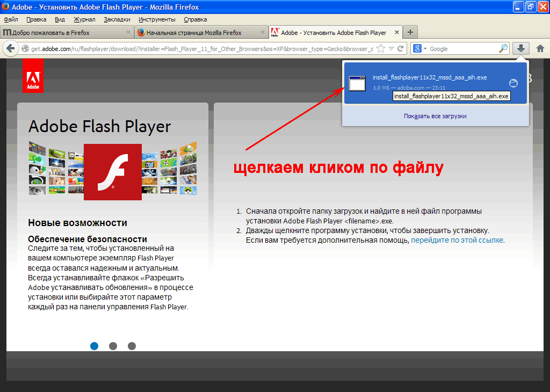Select the third carousel dot

(132, 346)
